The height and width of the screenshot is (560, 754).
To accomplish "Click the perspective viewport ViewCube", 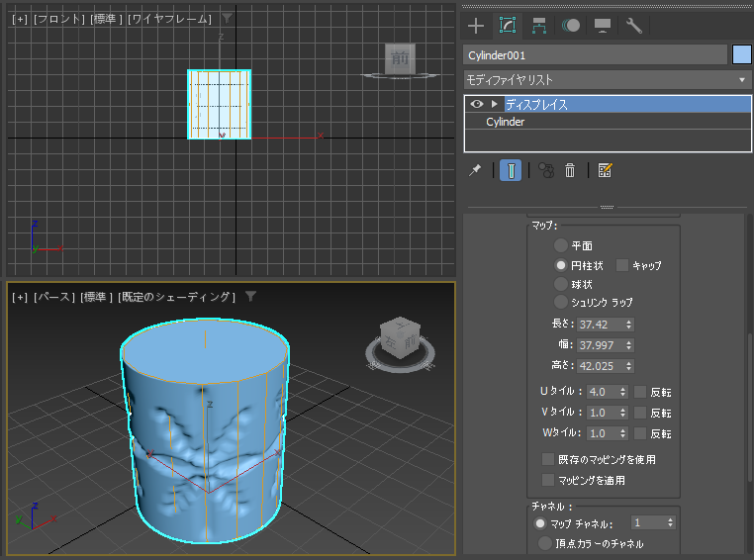I will tap(400, 338).
